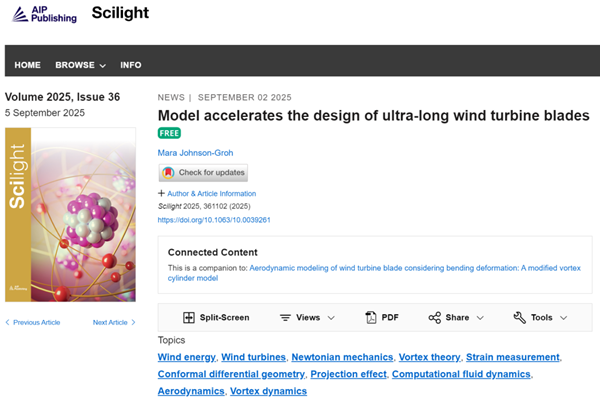Viewport: 600px width, 400px height.
Task: Expand the Views dropdown chevron
Action: click(x=332, y=318)
